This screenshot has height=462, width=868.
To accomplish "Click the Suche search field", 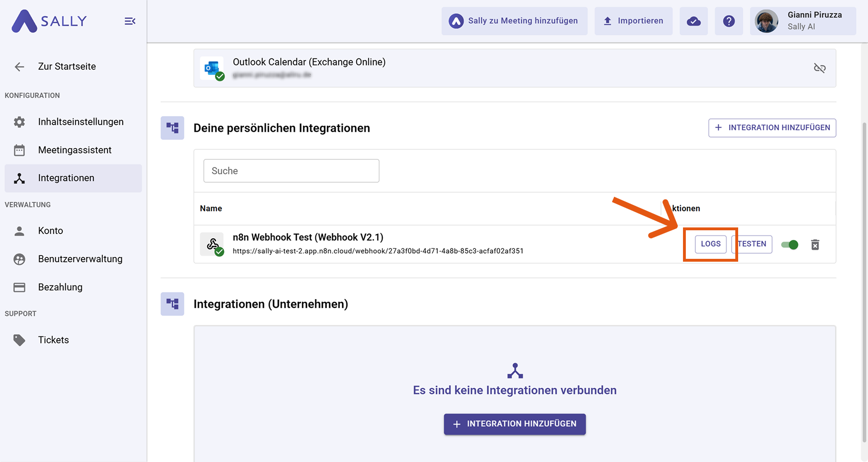I will point(291,171).
